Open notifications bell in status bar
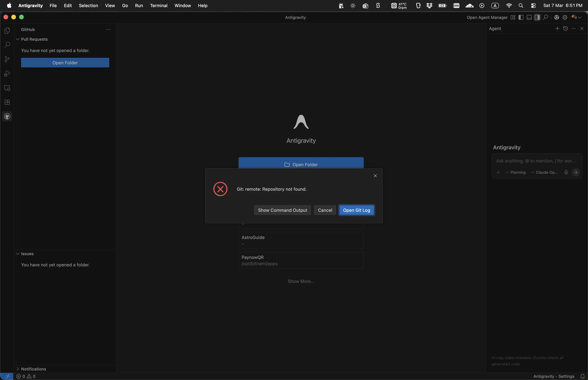 click(x=583, y=376)
